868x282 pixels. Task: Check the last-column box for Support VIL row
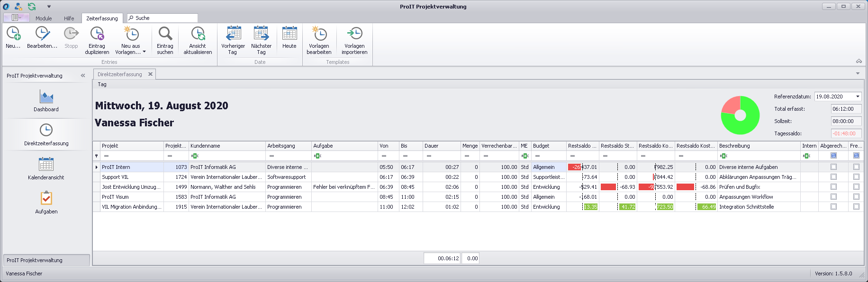coord(856,177)
